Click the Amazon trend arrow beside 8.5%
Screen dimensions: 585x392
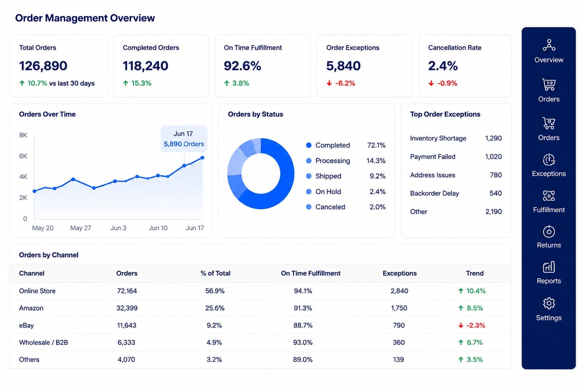461,308
